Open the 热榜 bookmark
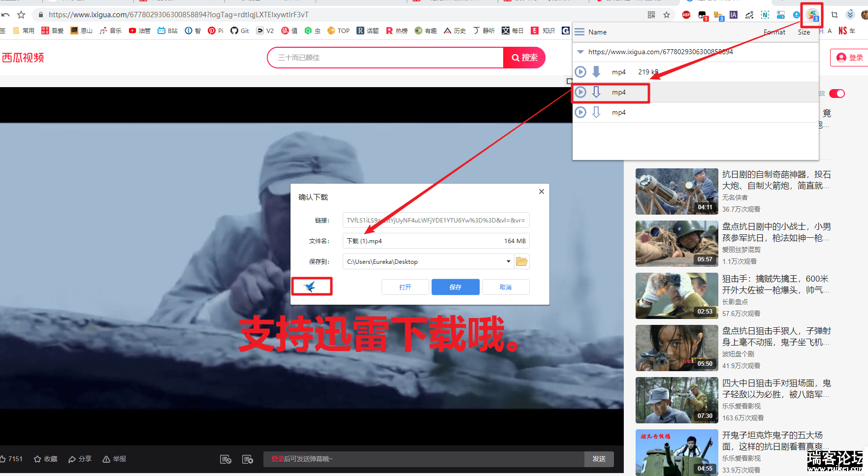Screen dimensions: 868x476 click(x=397, y=31)
